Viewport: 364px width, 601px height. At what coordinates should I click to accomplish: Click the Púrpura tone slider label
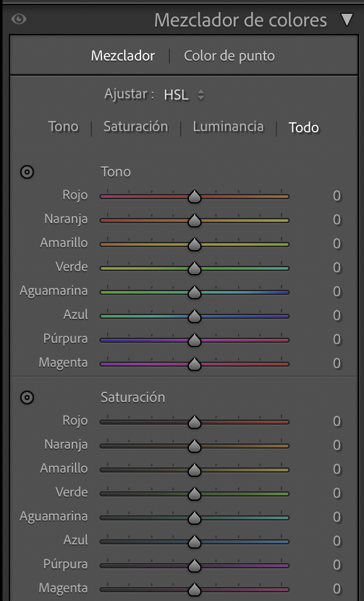pyautogui.click(x=65, y=339)
